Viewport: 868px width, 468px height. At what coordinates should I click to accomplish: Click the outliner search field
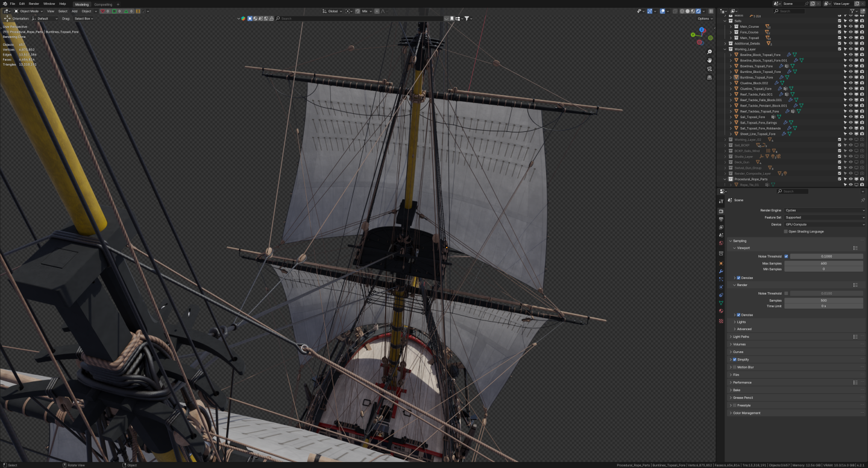click(790, 11)
